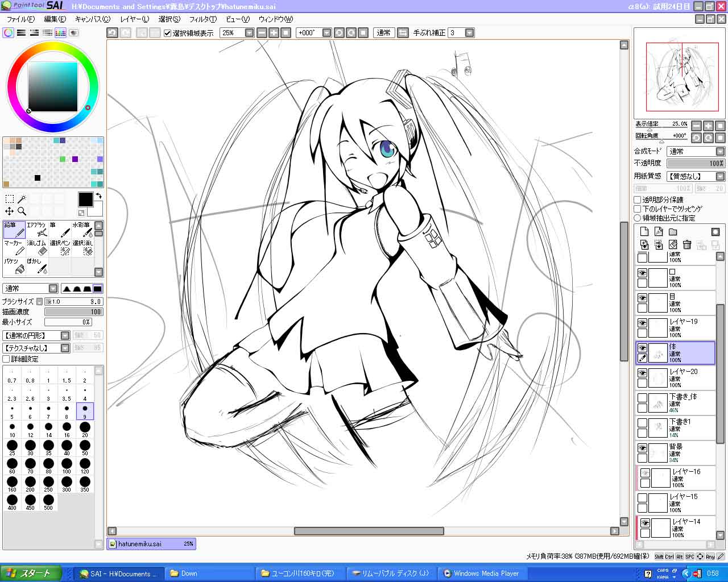Open the フィルタ menu
The image size is (728, 582).
pos(203,19)
